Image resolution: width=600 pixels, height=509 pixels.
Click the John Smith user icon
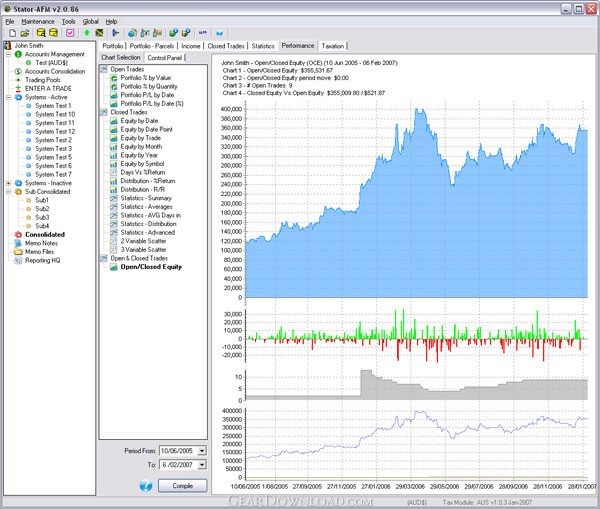tap(8, 46)
